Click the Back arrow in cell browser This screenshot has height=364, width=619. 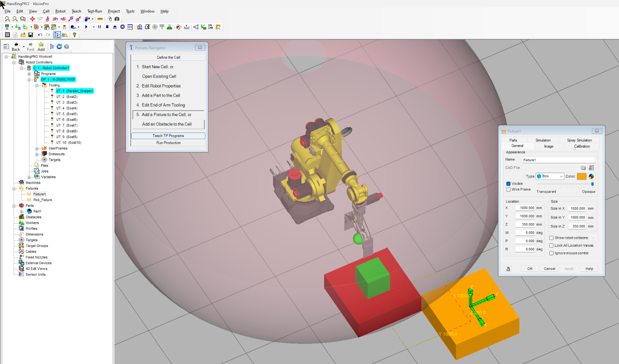tap(16, 46)
